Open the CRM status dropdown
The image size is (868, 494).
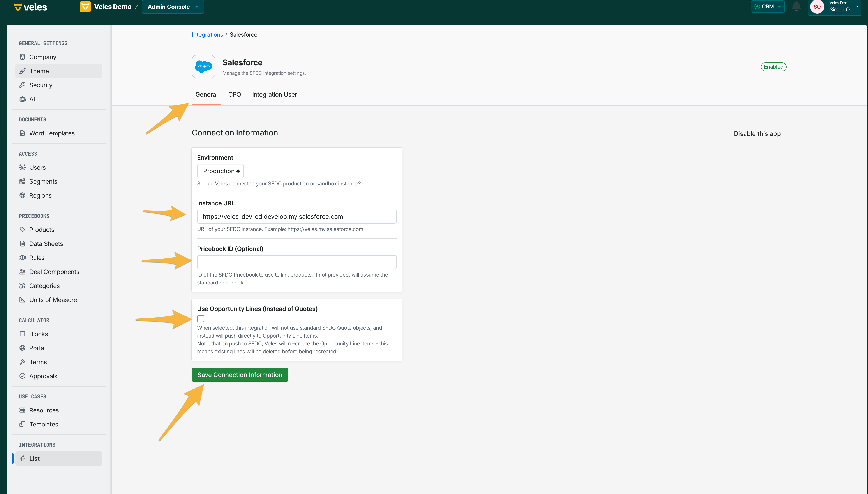767,6
